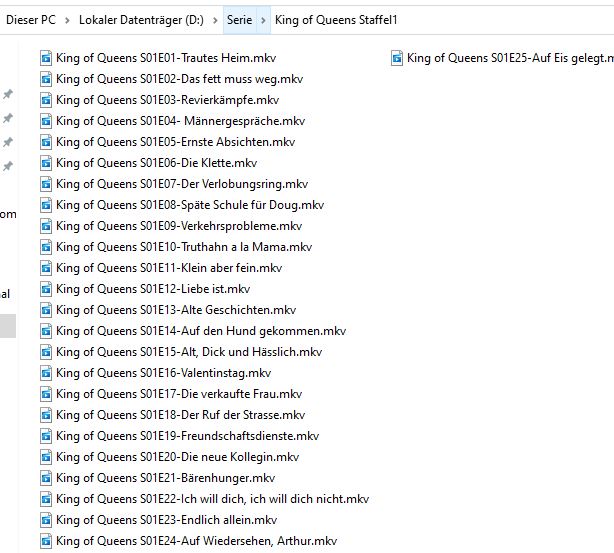Navigate to Lokaler Datenträger (D:) breadcrumb

[x=141, y=20]
